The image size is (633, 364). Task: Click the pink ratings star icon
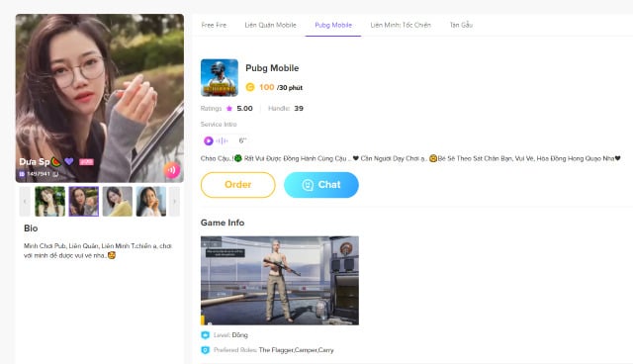tap(229, 109)
